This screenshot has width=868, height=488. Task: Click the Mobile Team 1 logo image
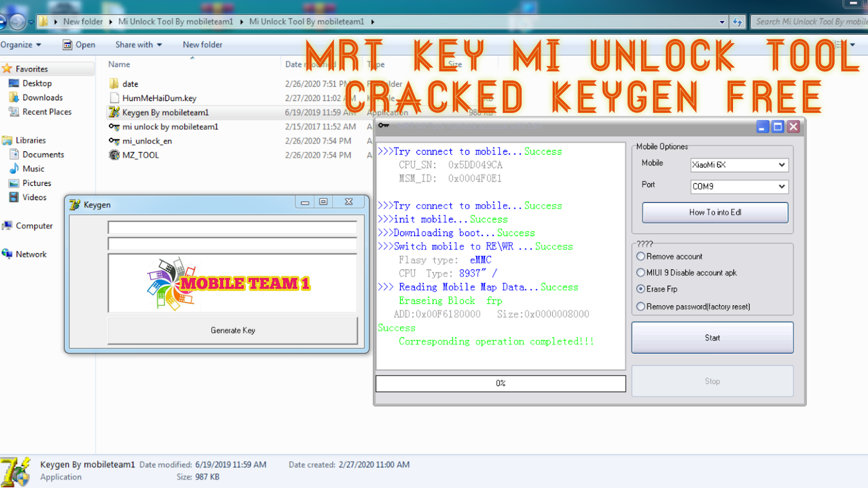tap(228, 283)
